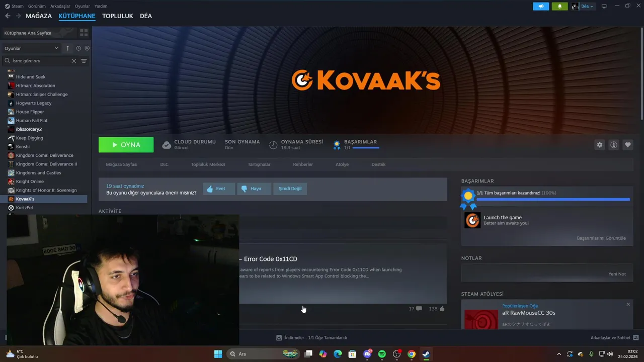Open the Windows Start button

click(218, 354)
